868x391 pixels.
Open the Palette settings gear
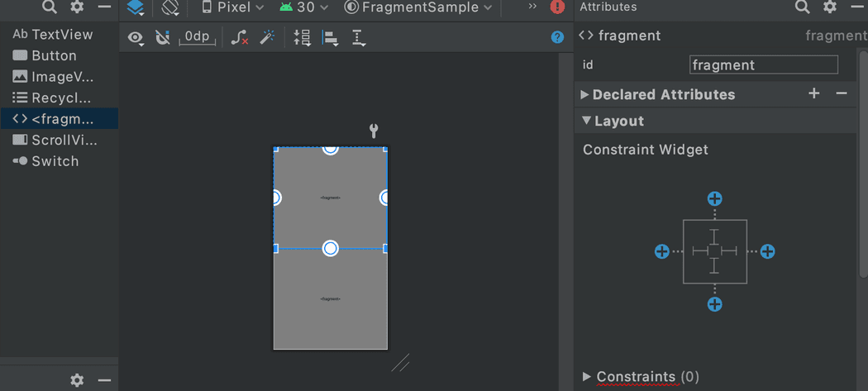pos(77,7)
